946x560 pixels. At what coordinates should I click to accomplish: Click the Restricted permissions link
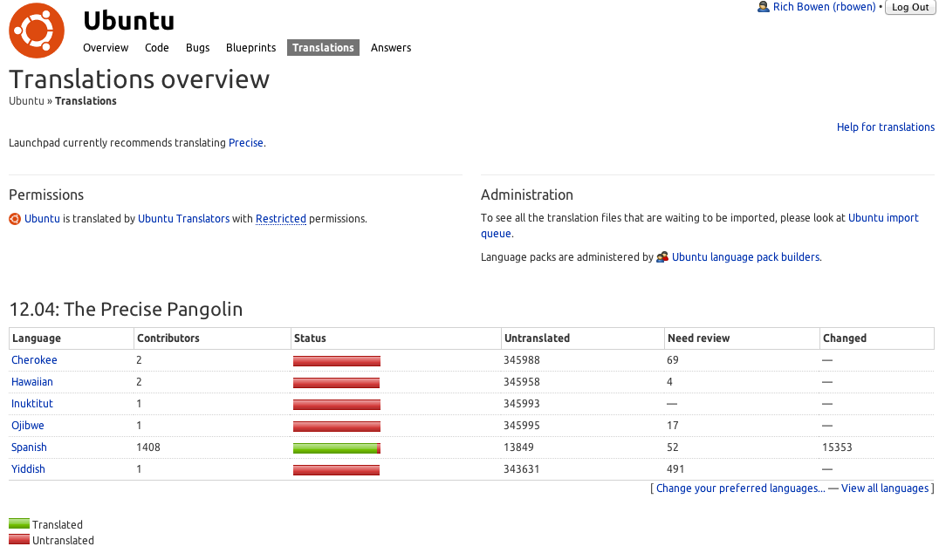click(281, 219)
